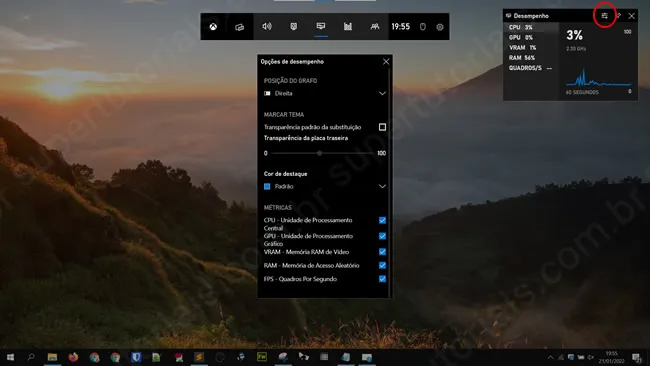Click the large 3% CPU value
Image resolution: width=650 pixels, height=366 pixels.
[575, 35]
